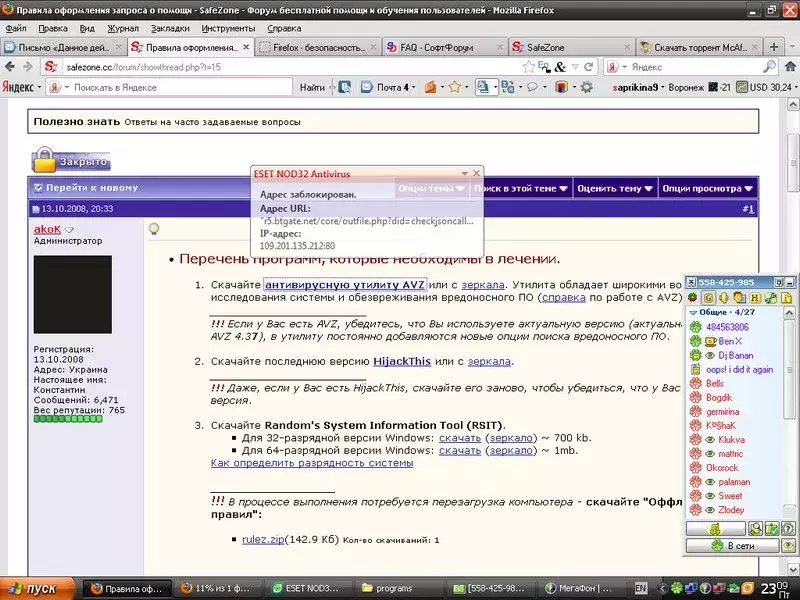Open the Закладки menu
Screen dimensions: 800x600
(170, 29)
